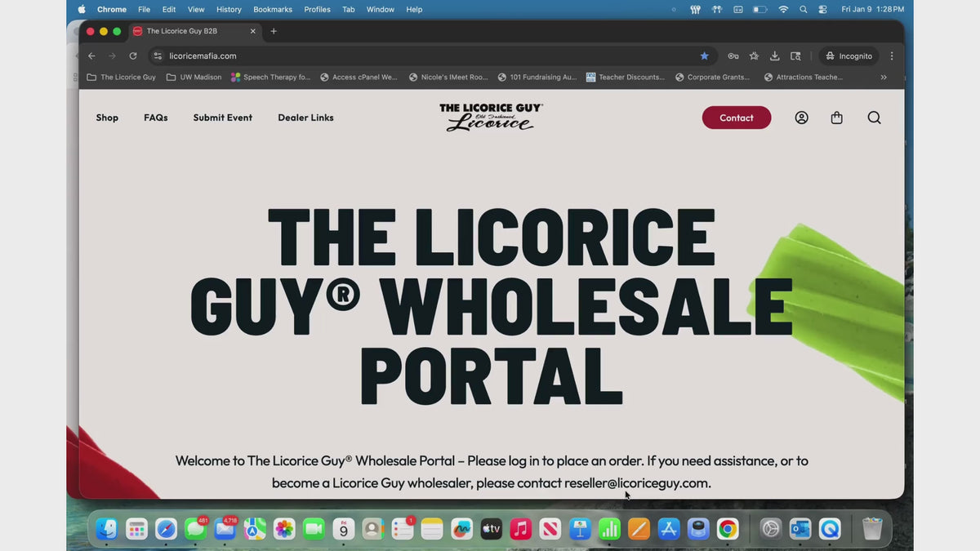Open Speech Therapy bookmark

point(270,78)
